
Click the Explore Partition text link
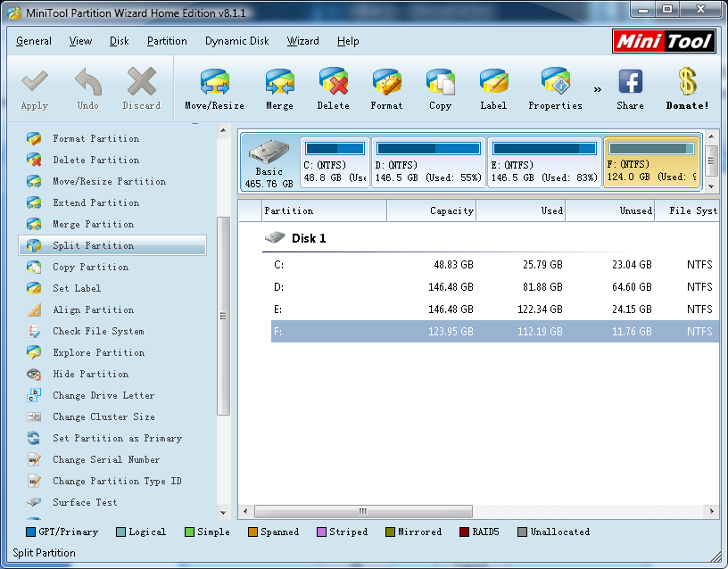click(98, 352)
